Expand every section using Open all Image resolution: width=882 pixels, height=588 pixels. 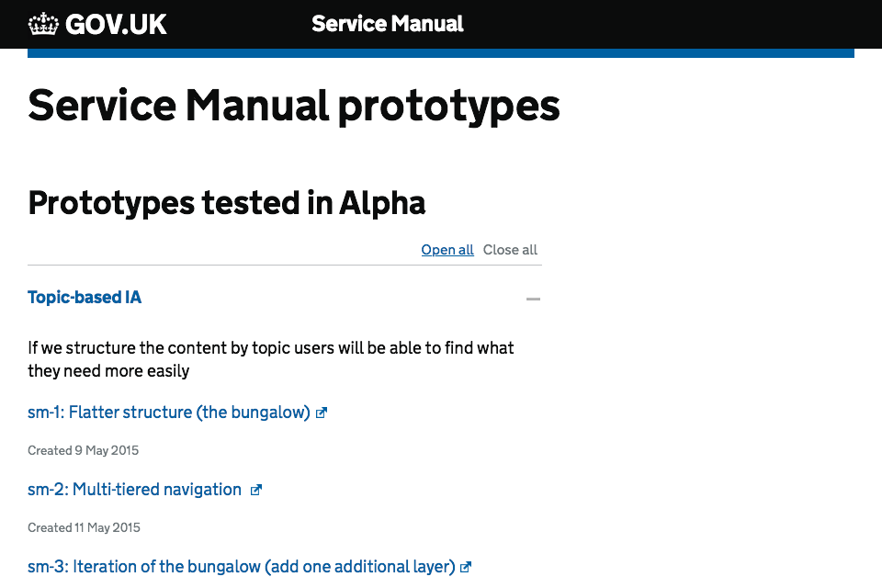click(x=447, y=249)
